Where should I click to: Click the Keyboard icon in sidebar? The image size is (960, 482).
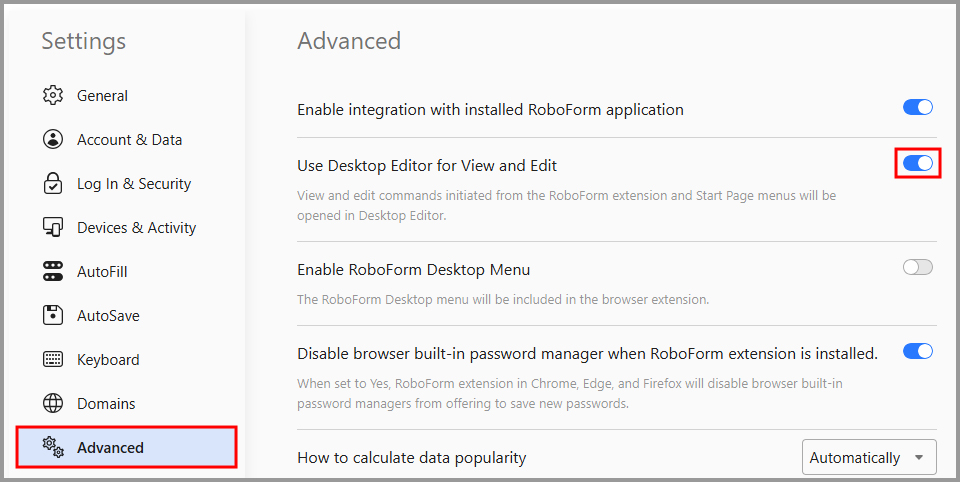[53, 360]
